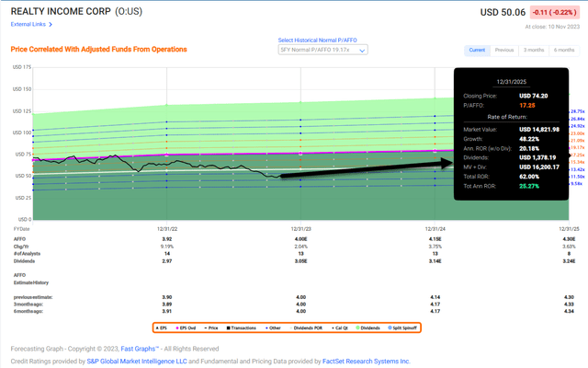Open the Fast Graphs link
This screenshot has width=588, height=368.
[x=140, y=349]
